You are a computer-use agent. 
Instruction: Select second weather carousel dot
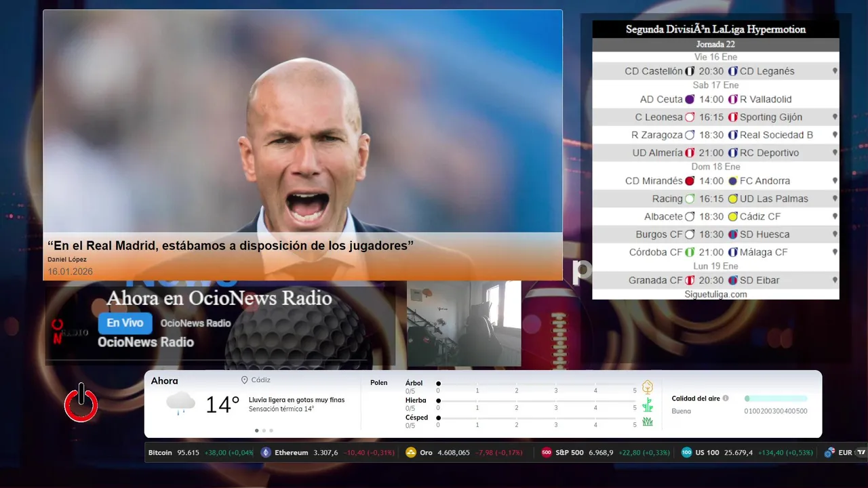264,430
